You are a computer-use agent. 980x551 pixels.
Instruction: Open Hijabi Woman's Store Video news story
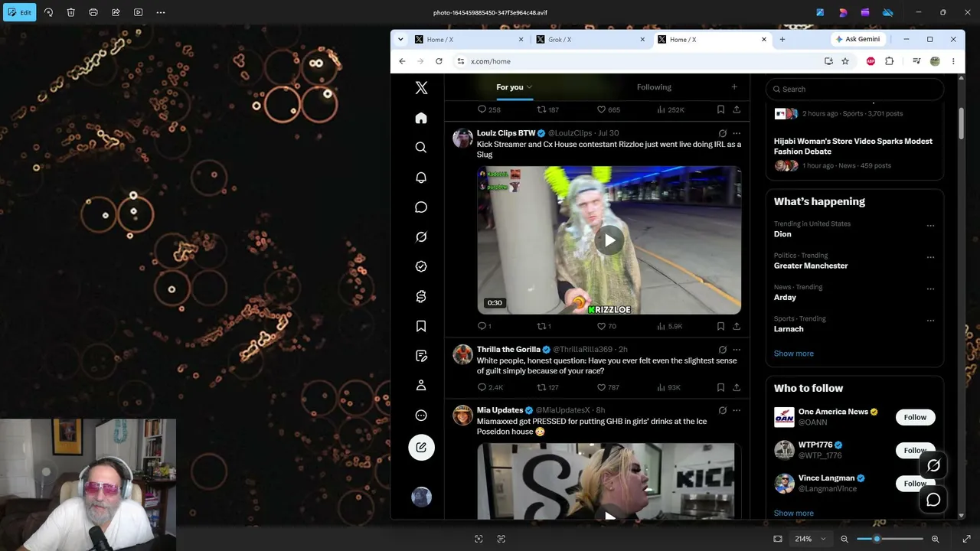click(x=853, y=146)
